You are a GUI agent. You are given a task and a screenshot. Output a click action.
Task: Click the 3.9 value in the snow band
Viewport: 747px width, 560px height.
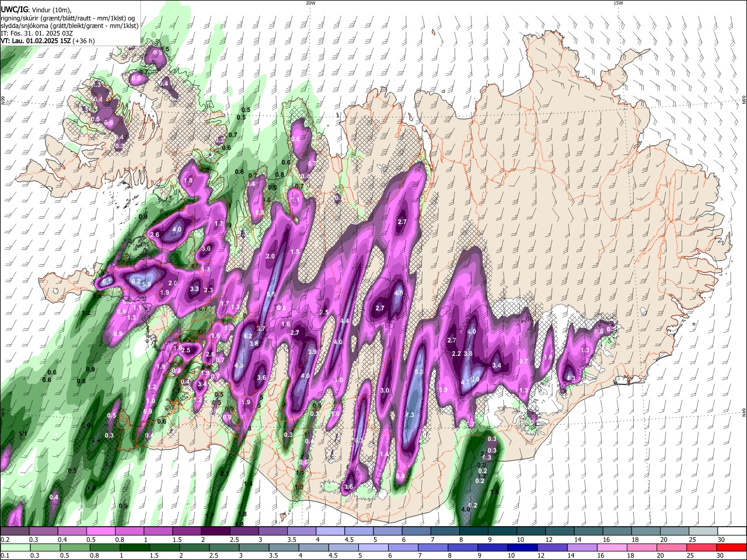pyautogui.click(x=312, y=352)
